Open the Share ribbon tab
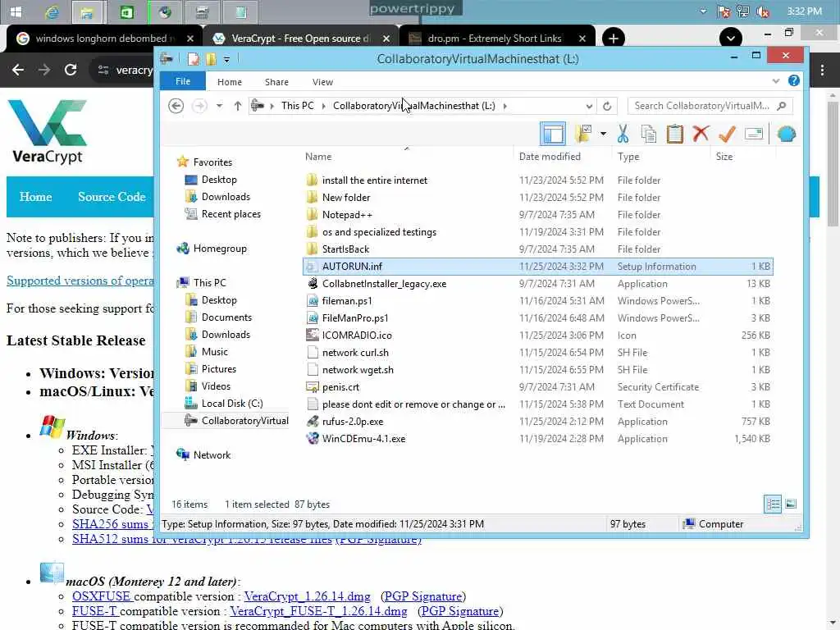Viewport: 840px width, 630px height. click(x=276, y=82)
